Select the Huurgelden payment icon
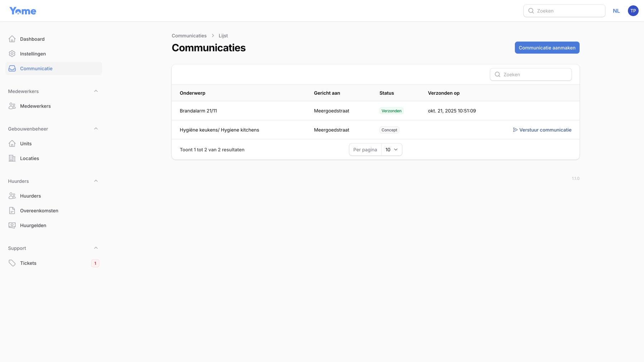This screenshot has width=644, height=362. coord(12,225)
